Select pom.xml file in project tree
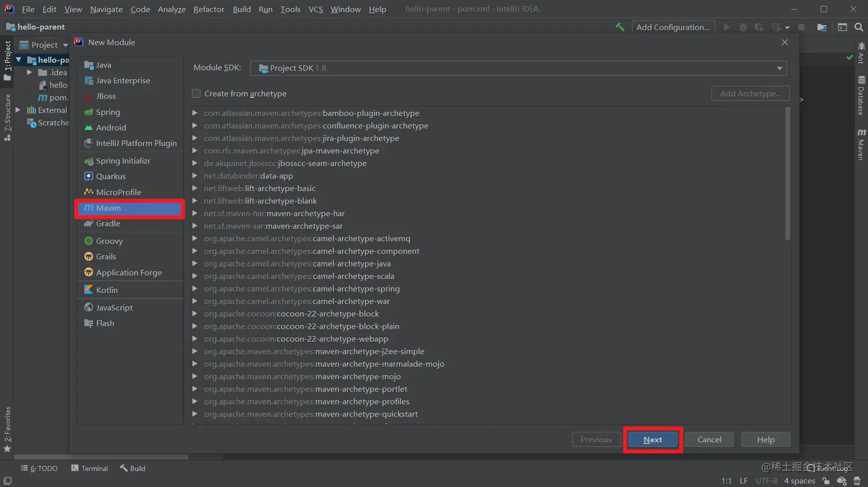This screenshot has height=487, width=868. [x=53, y=98]
